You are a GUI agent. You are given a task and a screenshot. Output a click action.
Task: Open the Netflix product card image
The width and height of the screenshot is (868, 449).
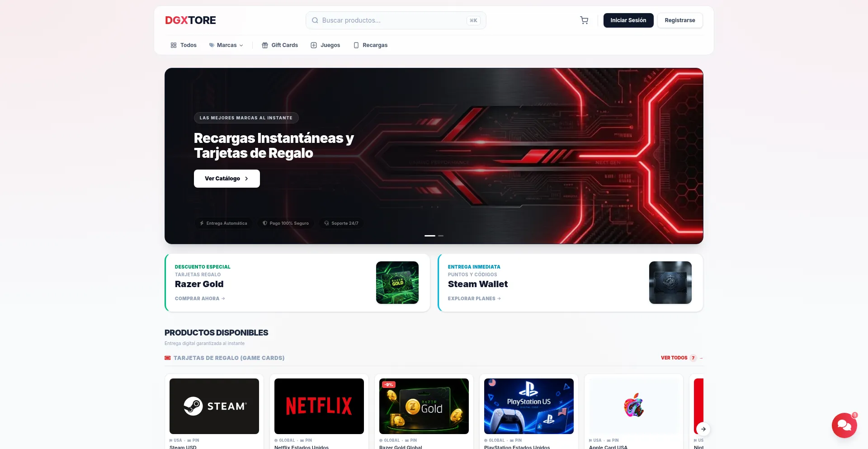pyautogui.click(x=319, y=406)
